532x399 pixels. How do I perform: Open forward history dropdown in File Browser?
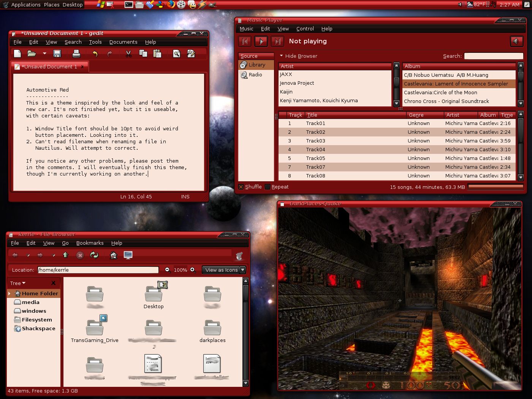(54, 255)
